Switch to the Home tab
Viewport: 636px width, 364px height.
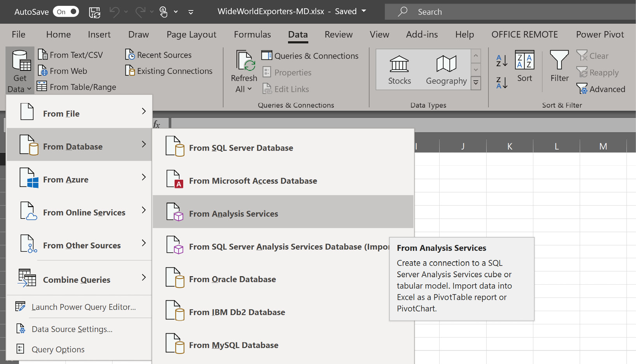[58, 34]
